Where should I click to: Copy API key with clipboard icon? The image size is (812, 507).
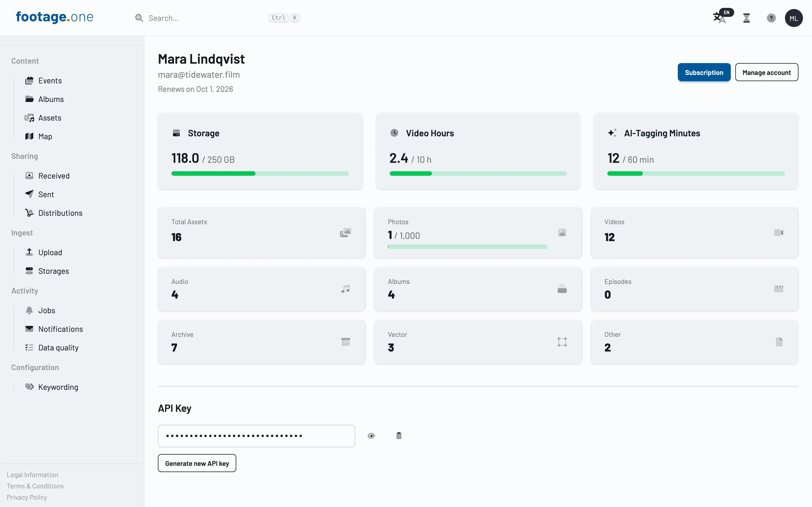(x=399, y=435)
